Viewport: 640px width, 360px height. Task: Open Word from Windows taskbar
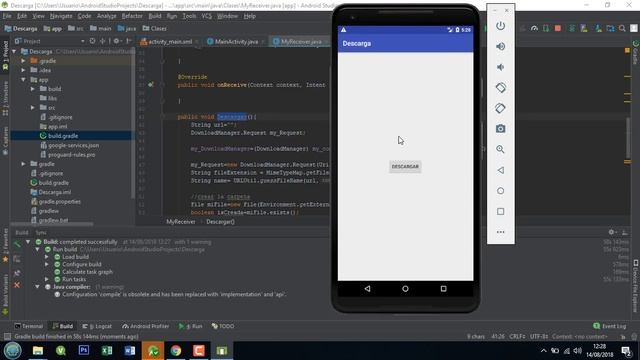[x=130, y=351]
